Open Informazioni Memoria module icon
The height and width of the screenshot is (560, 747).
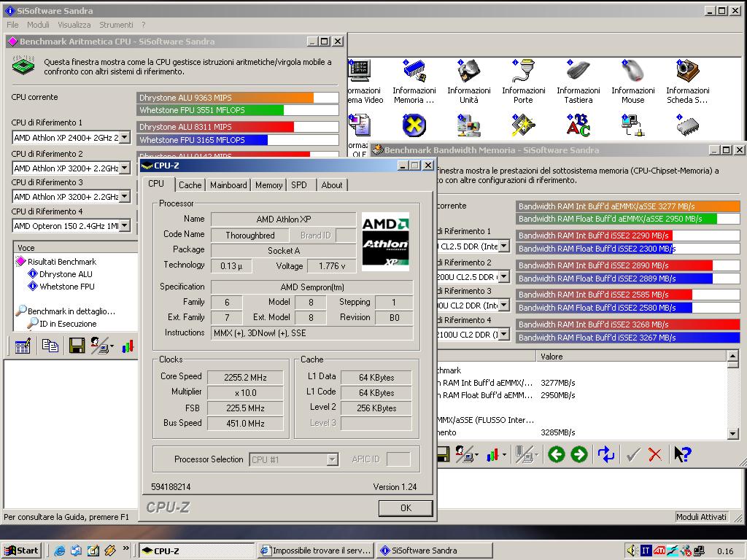[414, 71]
